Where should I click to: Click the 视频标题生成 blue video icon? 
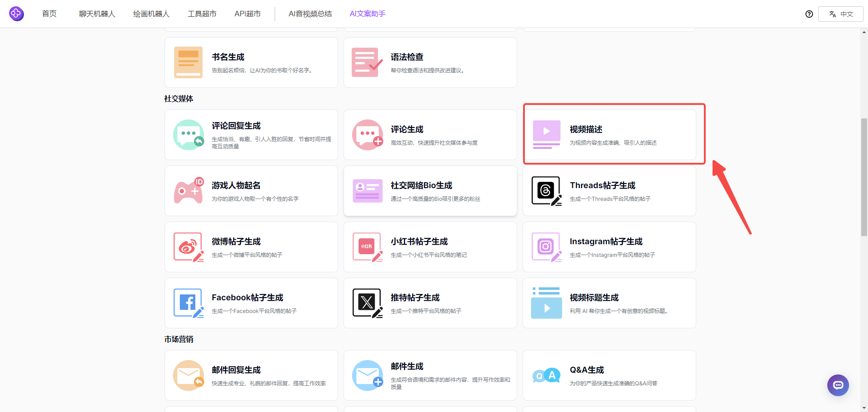547,303
